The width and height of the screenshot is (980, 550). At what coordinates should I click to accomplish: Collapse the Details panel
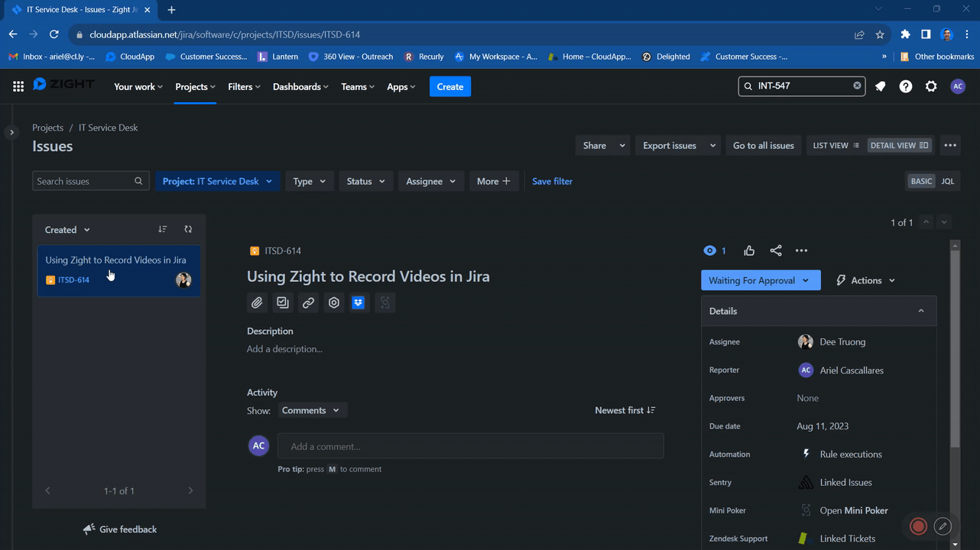coord(921,311)
